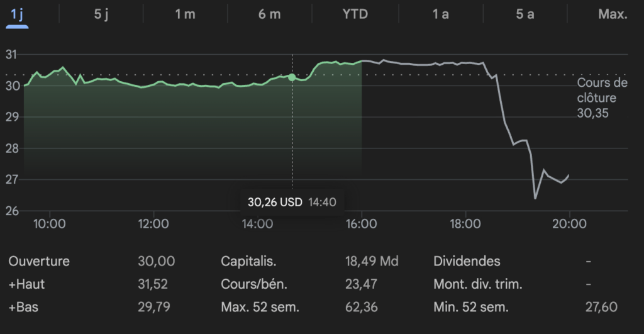Switch to the 5 j chart range
Image resolution: width=644 pixels, height=334 pixels.
(101, 14)
